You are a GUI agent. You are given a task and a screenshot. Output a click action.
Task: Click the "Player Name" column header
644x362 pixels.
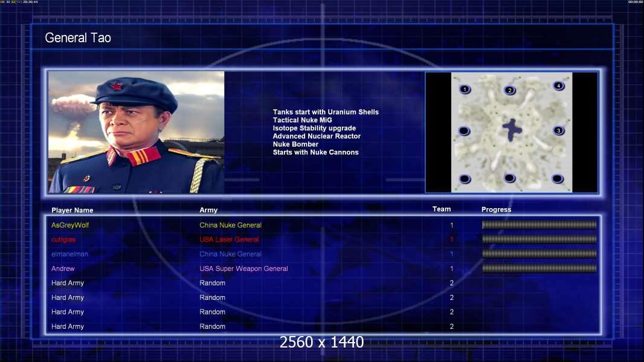pos(72,211)
